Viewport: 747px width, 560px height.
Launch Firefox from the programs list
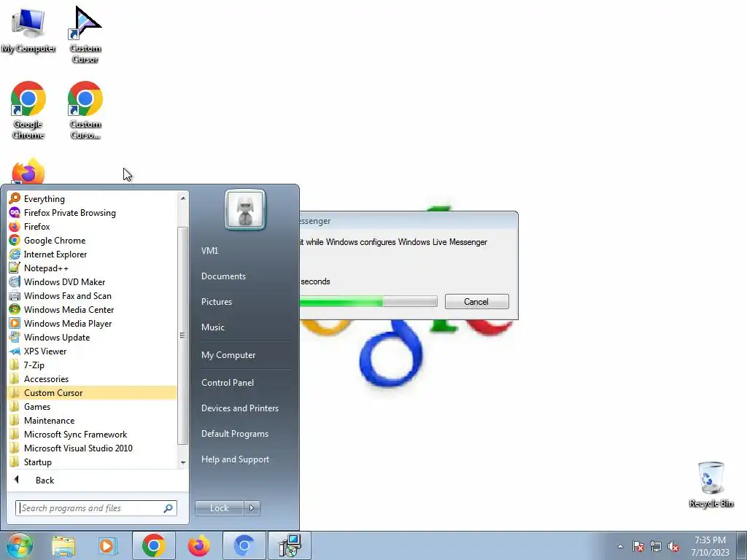point(93,226)
